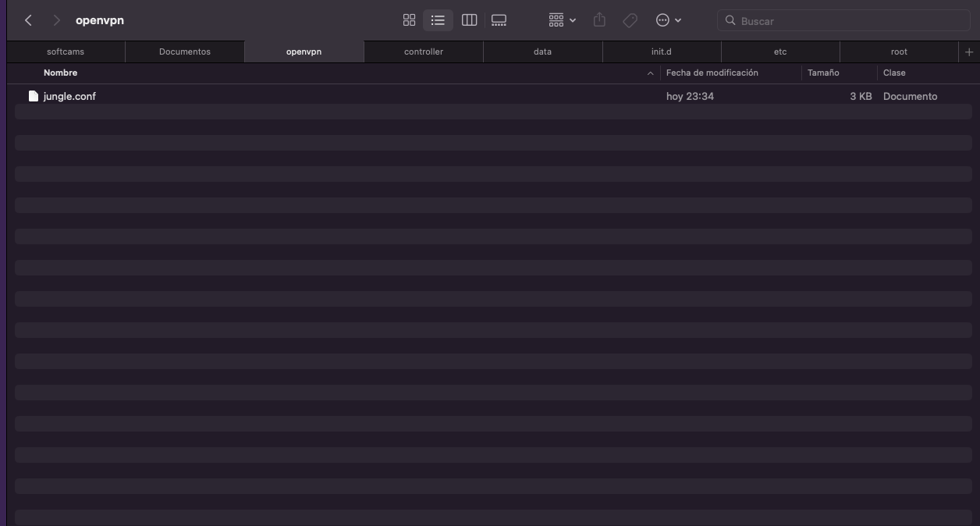Click the jungle.conf document icon
This screenshot has width=980, height=526.
click(x=33, y=96)
